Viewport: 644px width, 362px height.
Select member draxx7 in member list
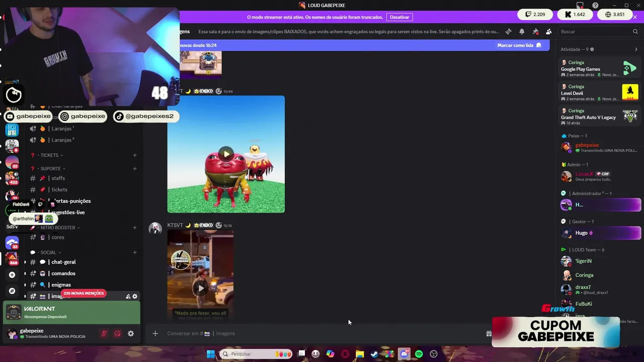[600, 289]
